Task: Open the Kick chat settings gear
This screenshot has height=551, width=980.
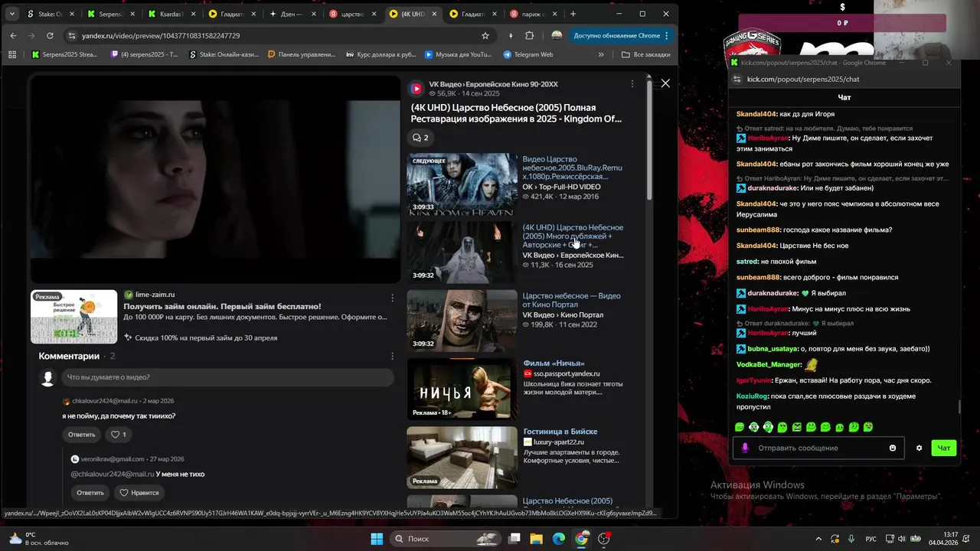Action: point(920,448)
